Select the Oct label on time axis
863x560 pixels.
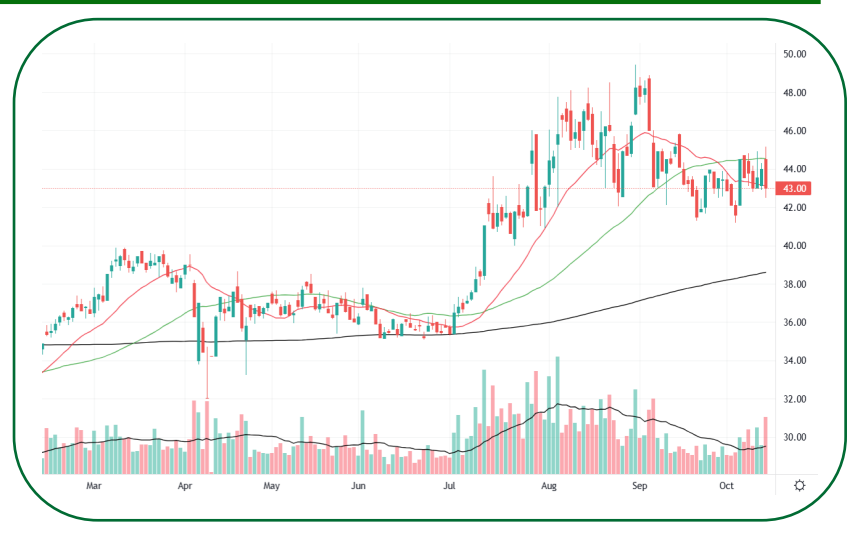(x=727, y=486)
